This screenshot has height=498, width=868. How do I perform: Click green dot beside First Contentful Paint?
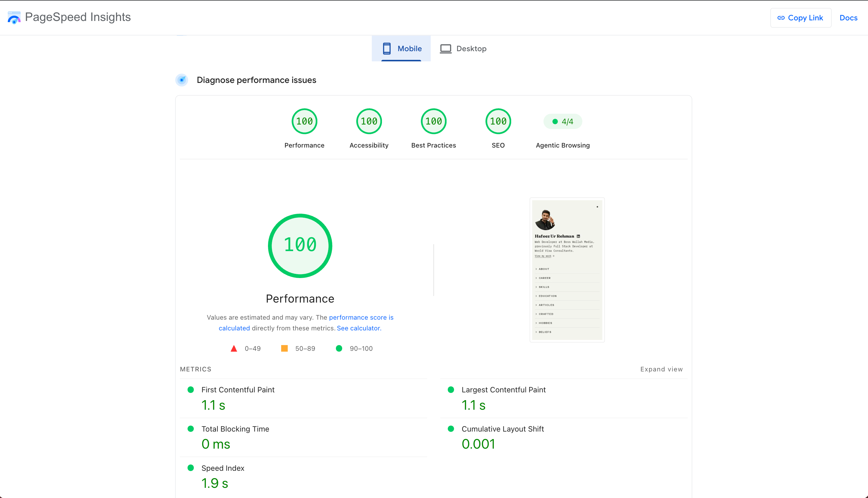tap(191, 390)
